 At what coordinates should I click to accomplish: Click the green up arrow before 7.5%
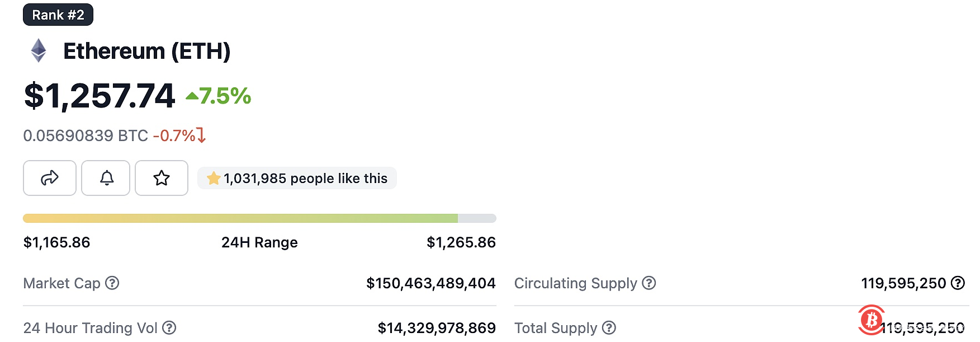[x=192, y=96]
